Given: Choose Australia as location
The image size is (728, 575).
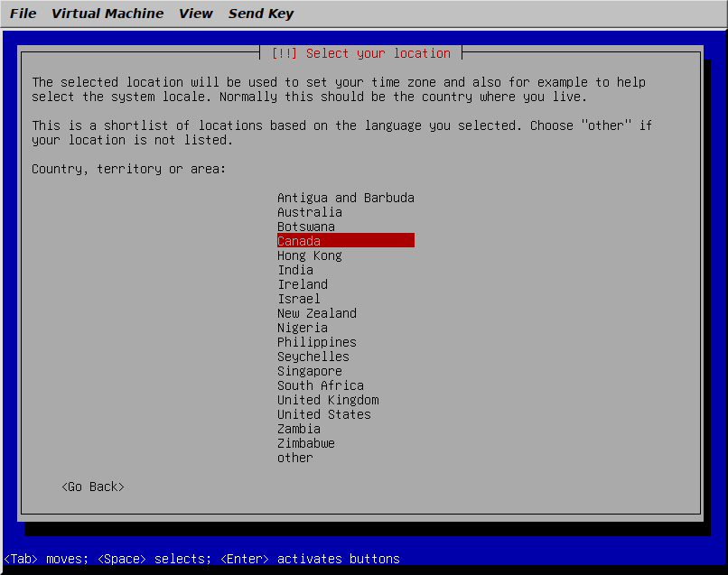Looking at the screenshot, I should click(x=309, y=212).
